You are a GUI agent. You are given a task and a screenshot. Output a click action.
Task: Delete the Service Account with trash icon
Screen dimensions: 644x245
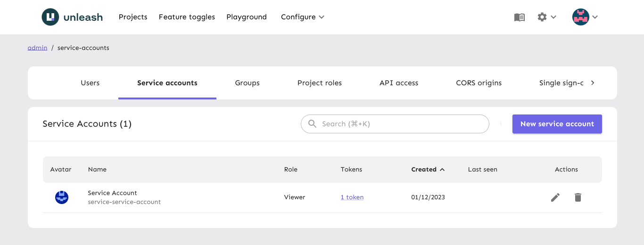pyautogui.click(x=578, y=197)
